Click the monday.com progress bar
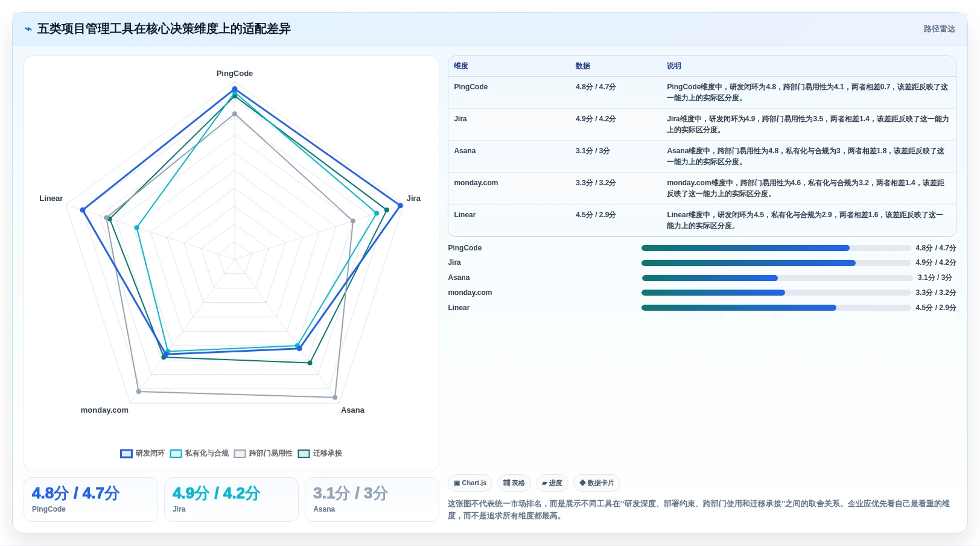Screen dimensions: 980x546 click(x=776, y=293)
